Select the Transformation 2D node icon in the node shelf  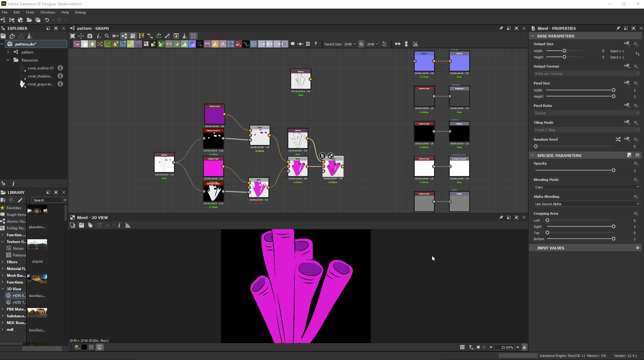click(x=131, y=44)
